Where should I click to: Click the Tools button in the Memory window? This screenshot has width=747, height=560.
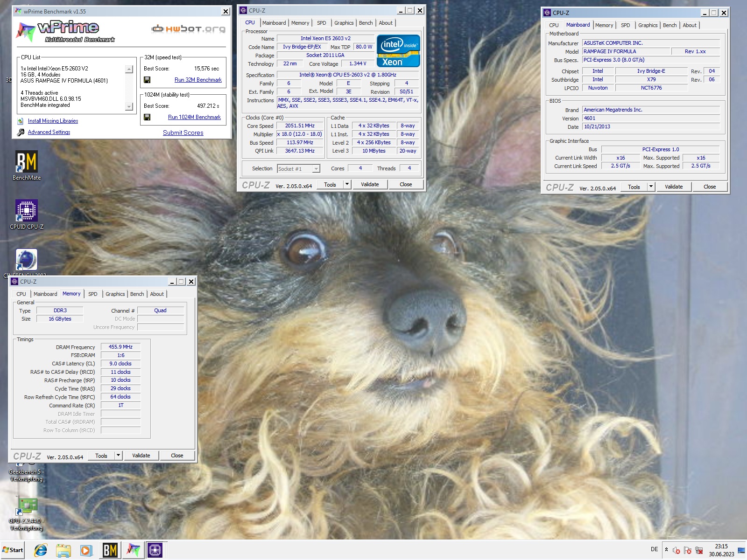pyautogui.click(x=101, y=455)
